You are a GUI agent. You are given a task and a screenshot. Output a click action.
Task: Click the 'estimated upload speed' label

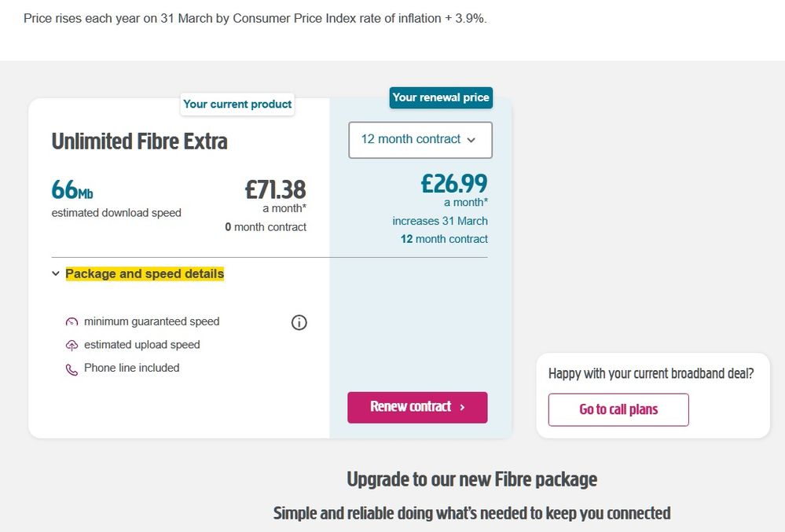point(142,345)
